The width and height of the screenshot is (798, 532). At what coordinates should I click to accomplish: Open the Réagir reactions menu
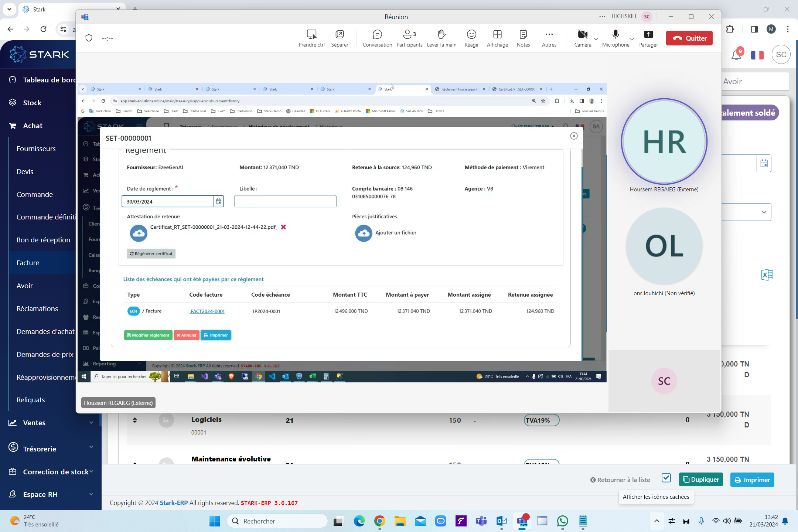click(471, 38)
